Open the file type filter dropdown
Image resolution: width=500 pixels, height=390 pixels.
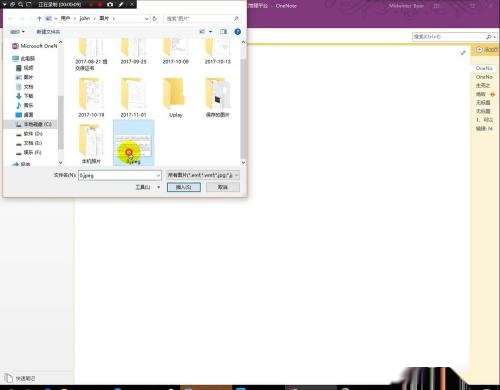pos(203,175)
